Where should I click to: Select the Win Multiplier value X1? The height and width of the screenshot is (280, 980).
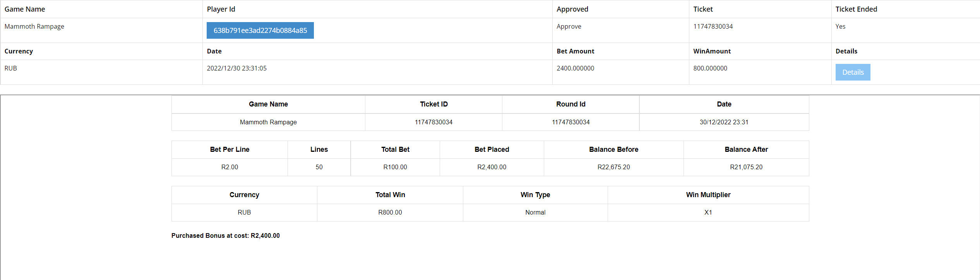tap(708, 212)
